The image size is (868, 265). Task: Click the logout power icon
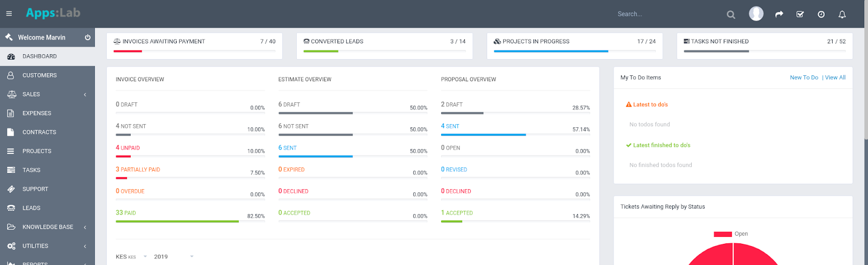[87, 37]
